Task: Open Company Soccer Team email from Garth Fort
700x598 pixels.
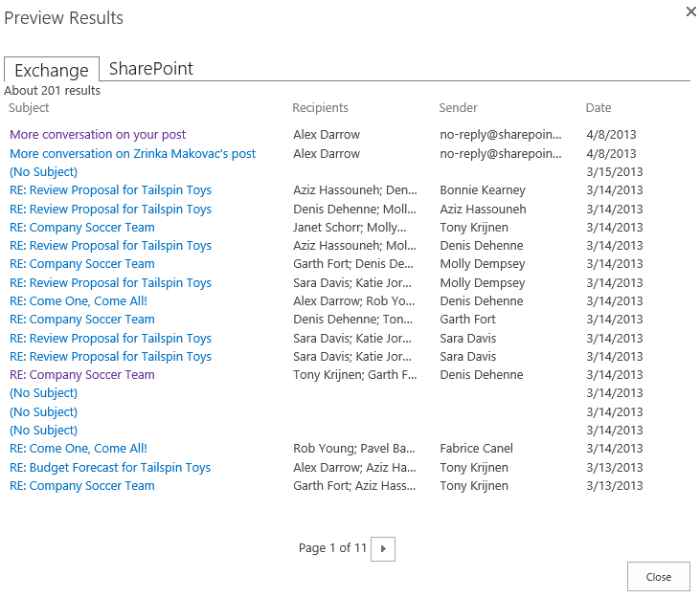Action: [82, 320]
